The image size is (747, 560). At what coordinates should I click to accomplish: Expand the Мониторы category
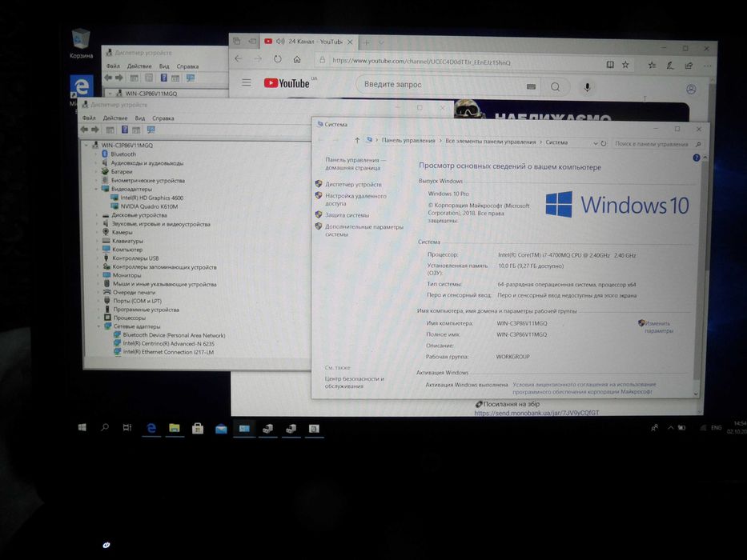[98, 275]
